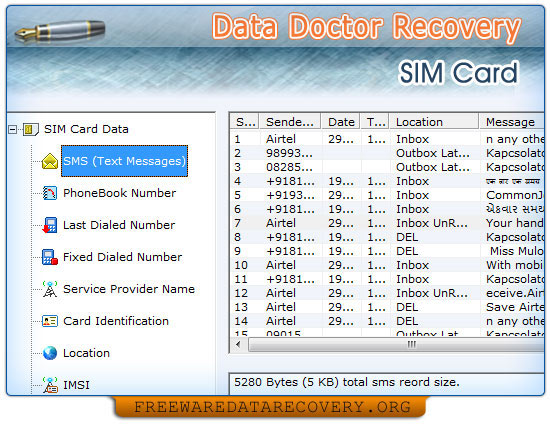This screenshot has width=550, height=425.
Task: Select SMS (Text Messages) tree item
Action: (125, 161)
